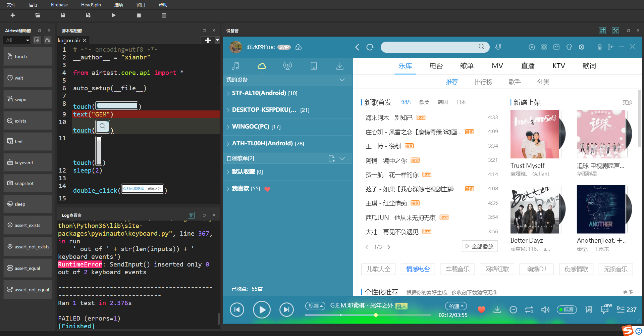Open the mobile device tab icon
Screen dimensions: 644x336
314,66
